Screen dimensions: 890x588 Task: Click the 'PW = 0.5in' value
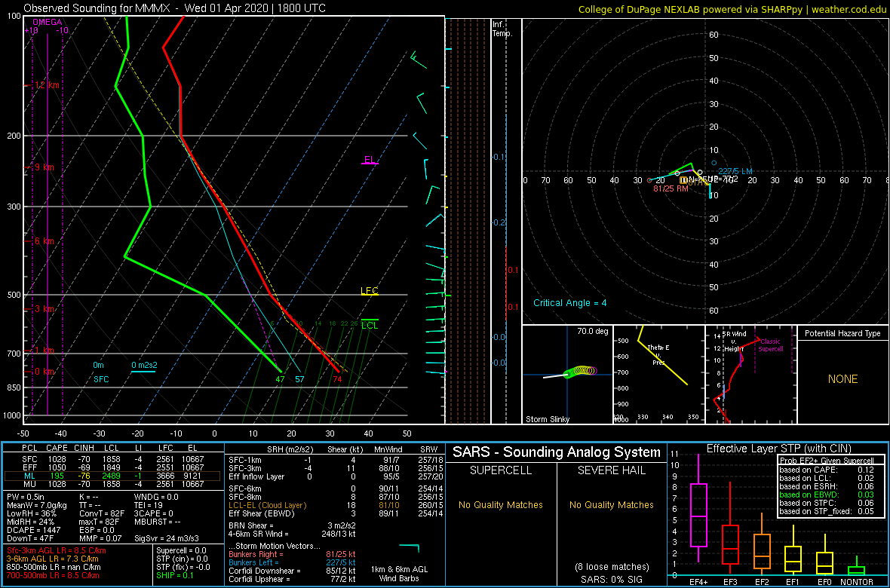pyautogui.click(x=26, y=498)
